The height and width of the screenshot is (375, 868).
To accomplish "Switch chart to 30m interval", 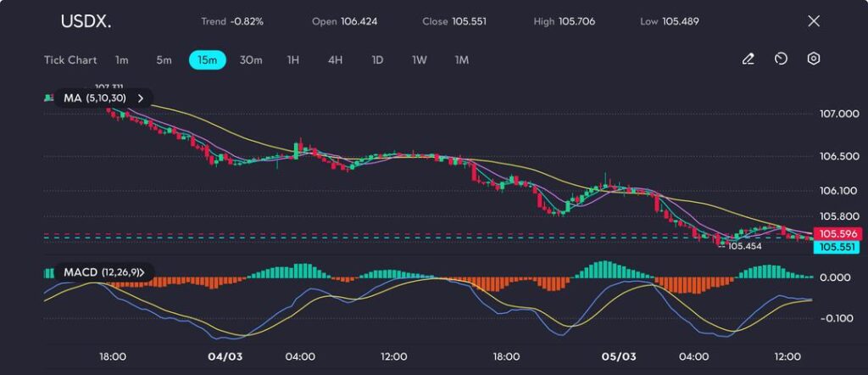I will [x=251, y=60].
